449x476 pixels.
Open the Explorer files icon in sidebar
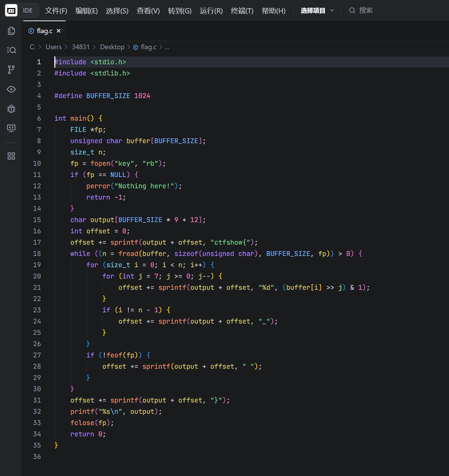point(11,31)
